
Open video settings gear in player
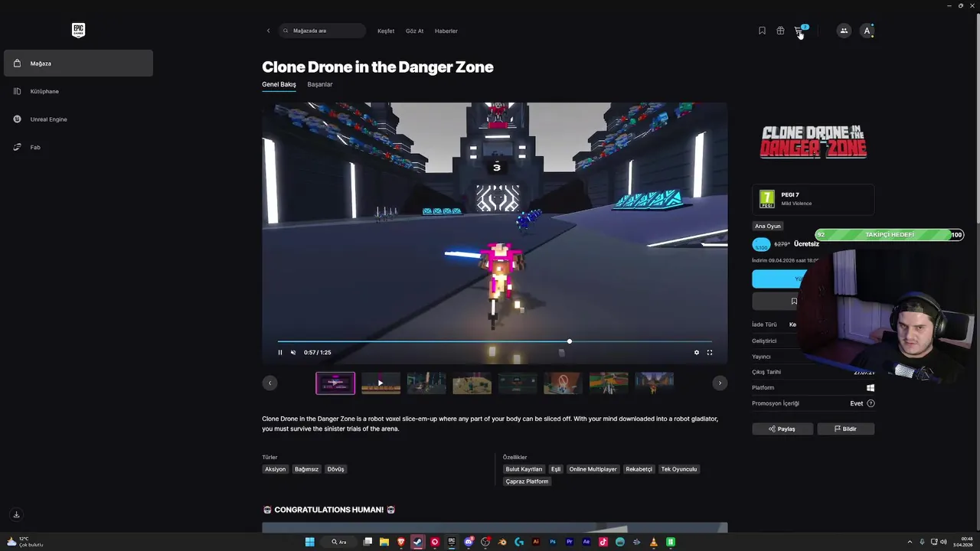[696, 352]
